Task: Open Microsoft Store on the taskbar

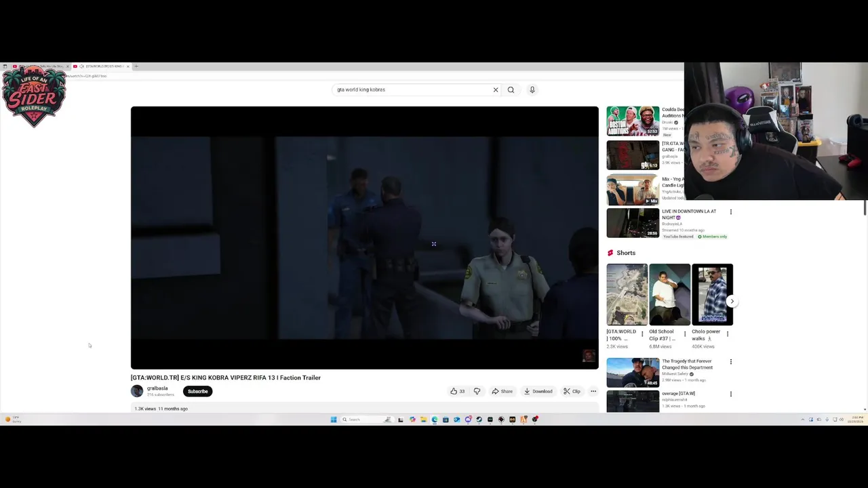Action: click(x=446, y=420)
